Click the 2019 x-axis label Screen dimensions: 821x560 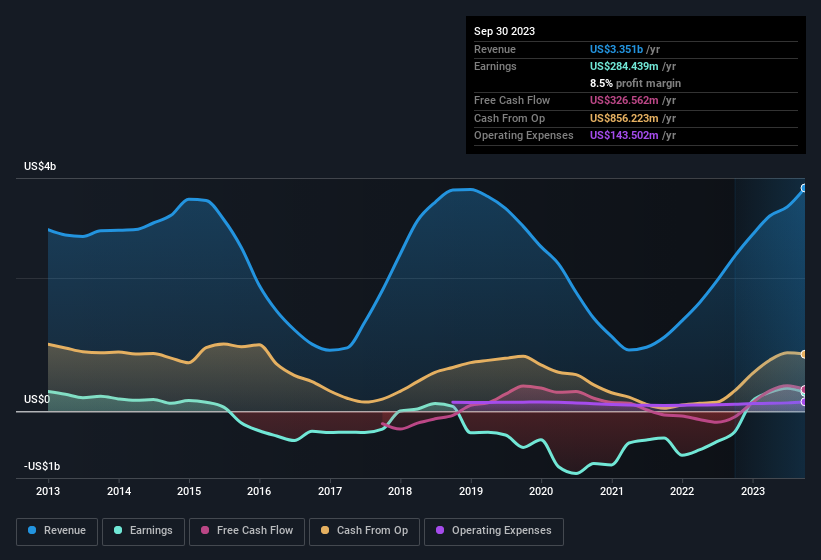pyautogui.click(x=471, y=491)
